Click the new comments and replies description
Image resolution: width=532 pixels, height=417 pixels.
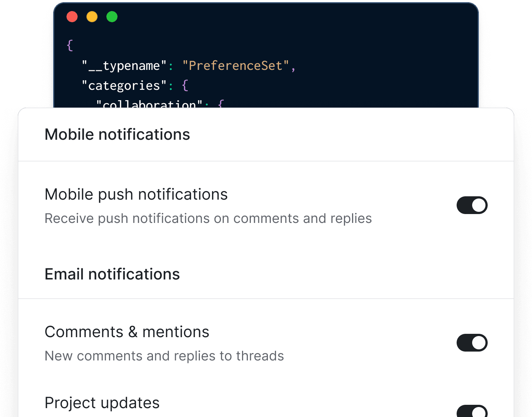tap(164, 356)
